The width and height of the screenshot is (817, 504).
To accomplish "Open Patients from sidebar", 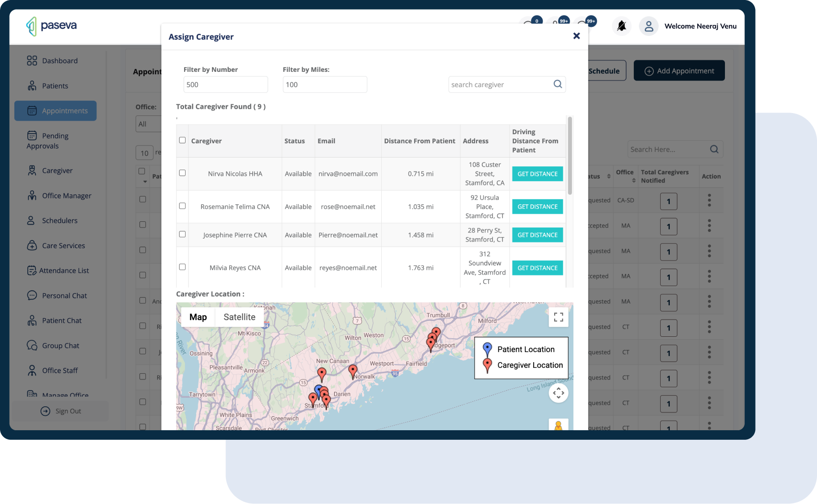I will click(47, 86).
